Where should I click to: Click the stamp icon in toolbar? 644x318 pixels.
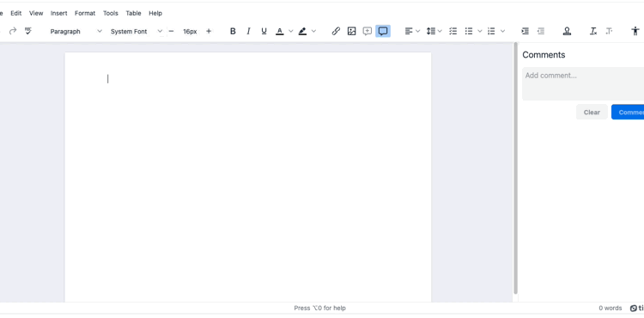(x=568, y=31)
